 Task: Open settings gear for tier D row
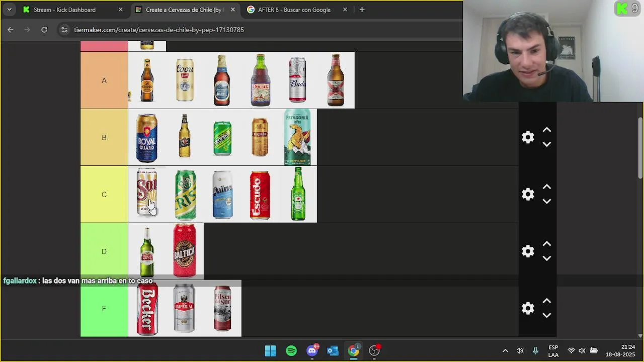(x=528, y=251)
